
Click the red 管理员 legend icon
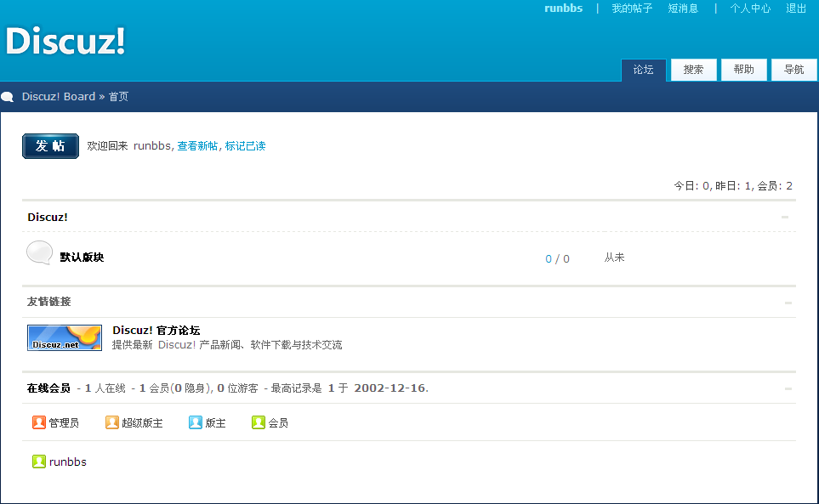click(x=38, y=422)
